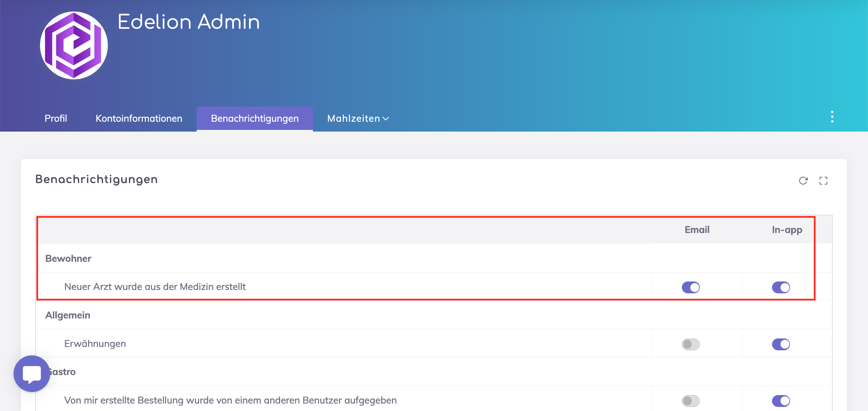868x411 pixels.
Task: Click the Edelion Admin title text
Action: click(189, 22)
